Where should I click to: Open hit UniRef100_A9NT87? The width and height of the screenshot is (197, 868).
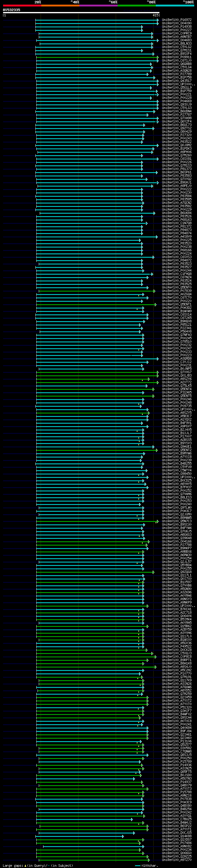177,37
